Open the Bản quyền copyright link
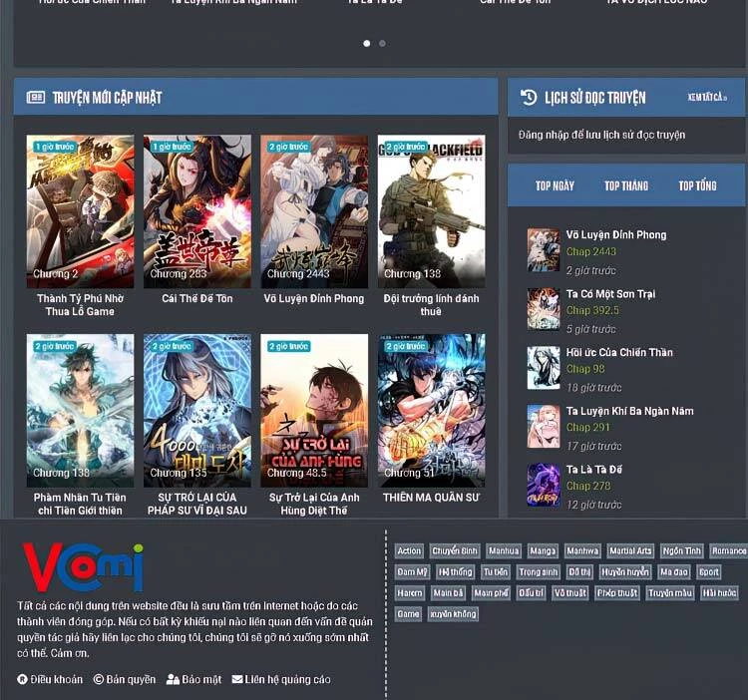 pyautogui.click(x=125, y=680)
